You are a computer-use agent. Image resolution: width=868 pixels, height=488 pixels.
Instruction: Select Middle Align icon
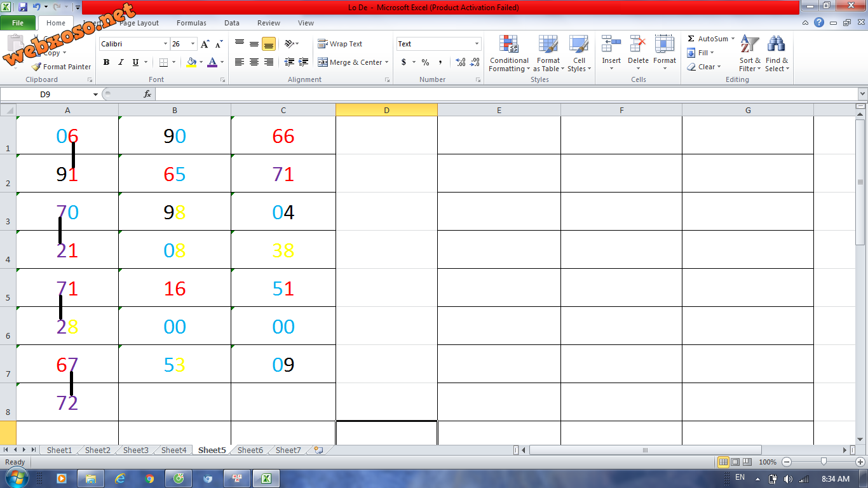tap(254, 44)
